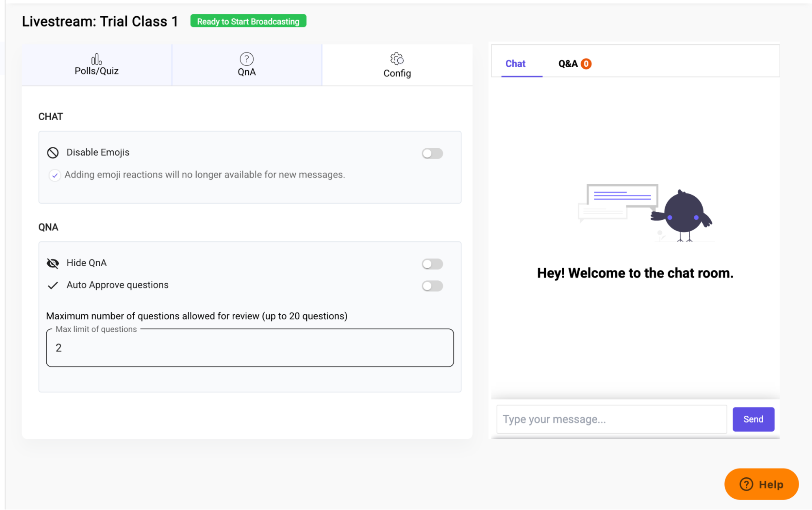
Task: Click the Config gear icon
Action: tap(397, 59)
